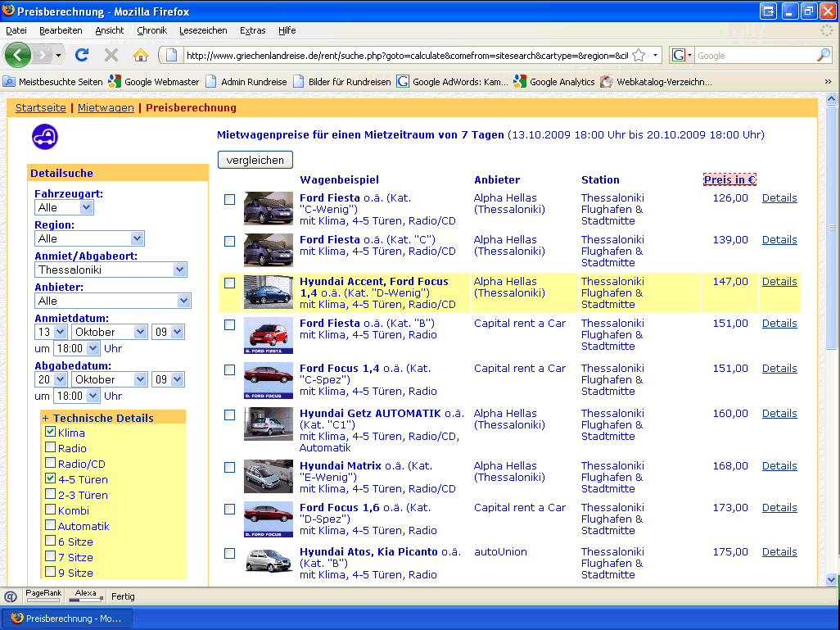Image resolution: width=840 pixels, height=630 pixels.
Task: Open the Fahrzeugart dropdown
Action: 64,207
